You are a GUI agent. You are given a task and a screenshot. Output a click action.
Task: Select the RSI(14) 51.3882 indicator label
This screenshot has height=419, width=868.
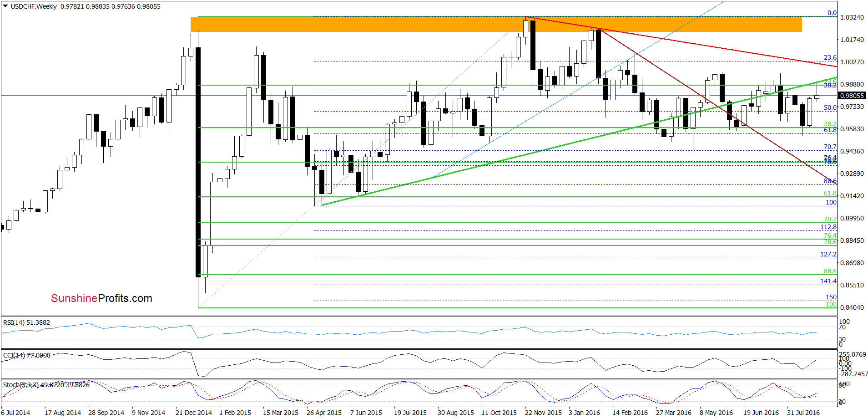pyautogui.click(x=26, y=322)
